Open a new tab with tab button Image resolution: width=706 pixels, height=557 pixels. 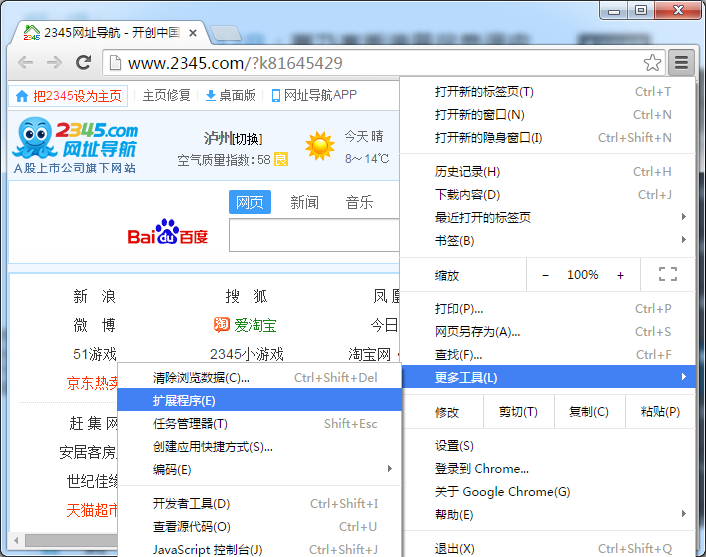(x=226, y=33)
